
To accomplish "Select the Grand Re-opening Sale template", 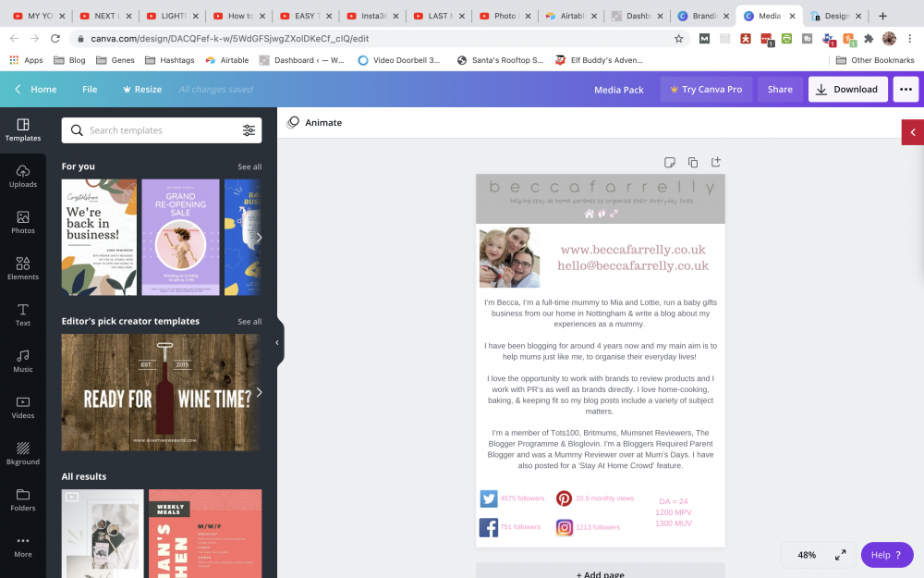I will pos(180,238).
